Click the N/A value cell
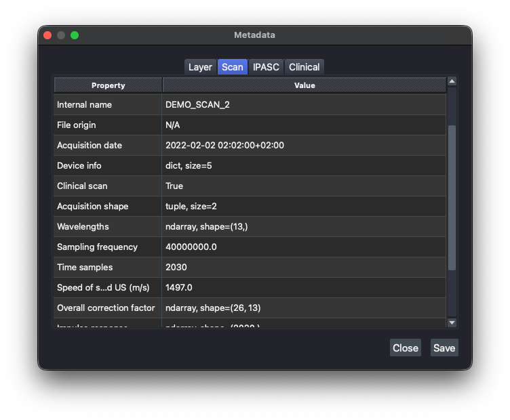This screenshot has height=420, width=510. click(x=304, y=125)
